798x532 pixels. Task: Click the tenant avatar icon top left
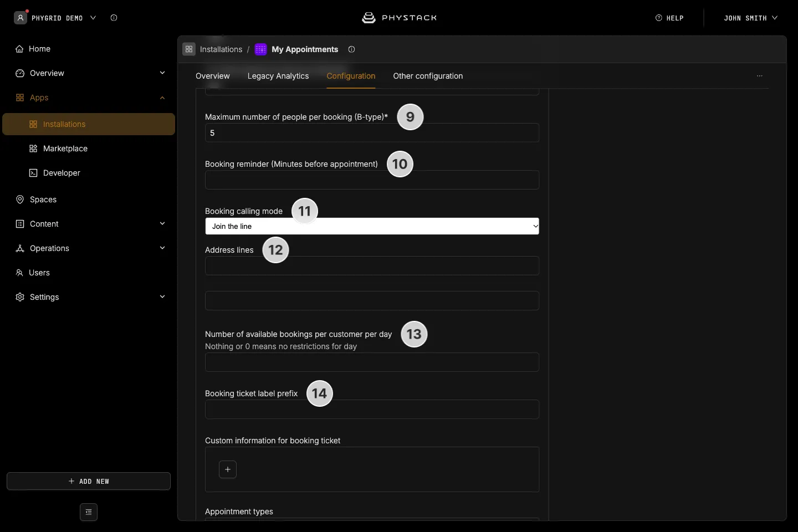click(x=21, y=18)
